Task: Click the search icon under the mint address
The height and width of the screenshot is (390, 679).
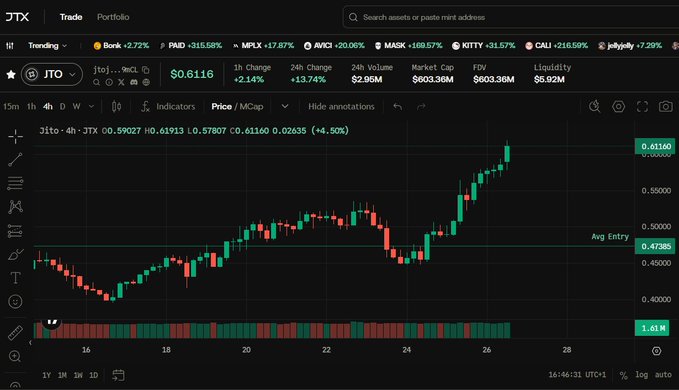Action: 97,82
